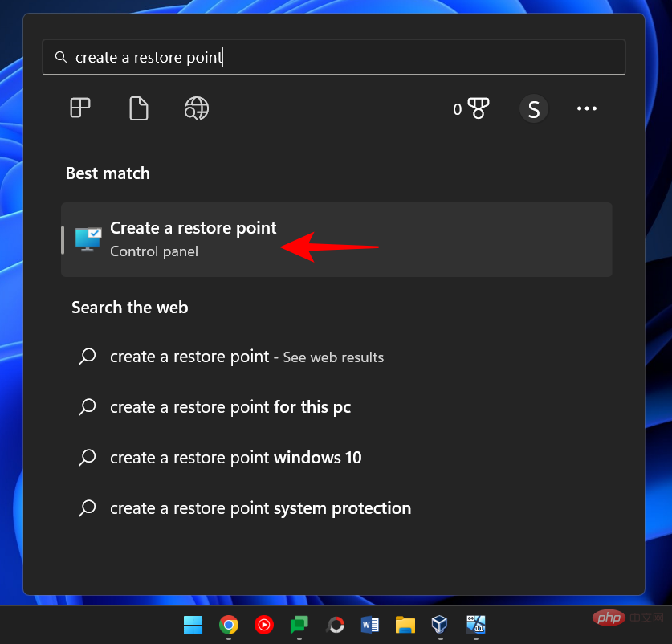The image size is (672, 644).
Task: Launch Google Chrome from the taskbar
Action: [x=228, y=625]
